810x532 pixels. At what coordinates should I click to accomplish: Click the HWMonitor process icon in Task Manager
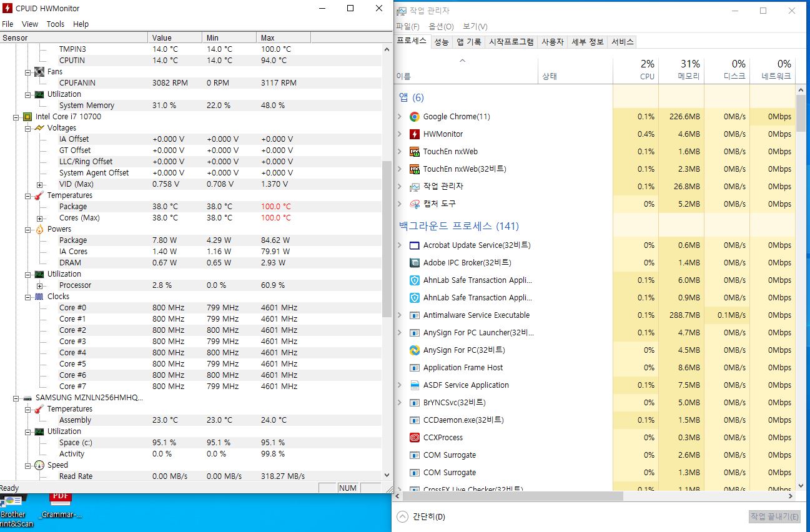point(414,134)
